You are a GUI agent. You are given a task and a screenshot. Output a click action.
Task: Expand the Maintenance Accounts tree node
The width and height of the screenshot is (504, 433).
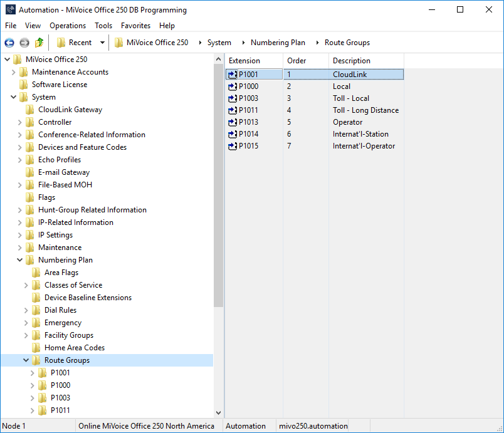(x=14, y=72)
